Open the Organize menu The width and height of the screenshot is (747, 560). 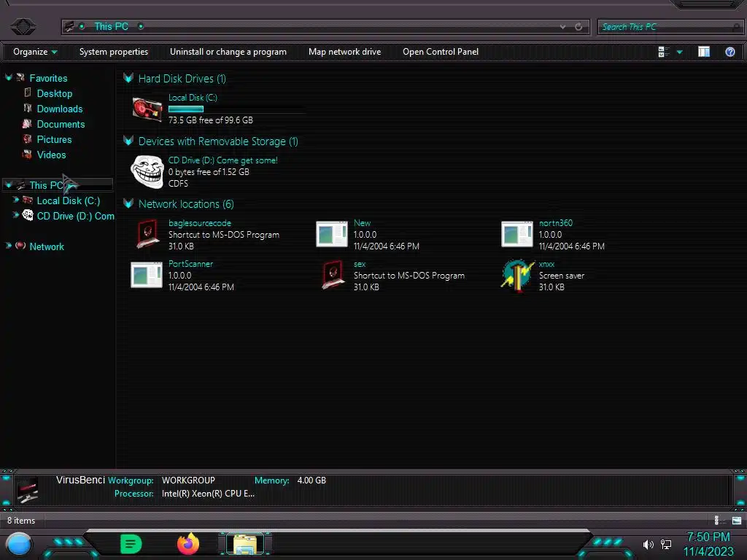coord(35,52)
